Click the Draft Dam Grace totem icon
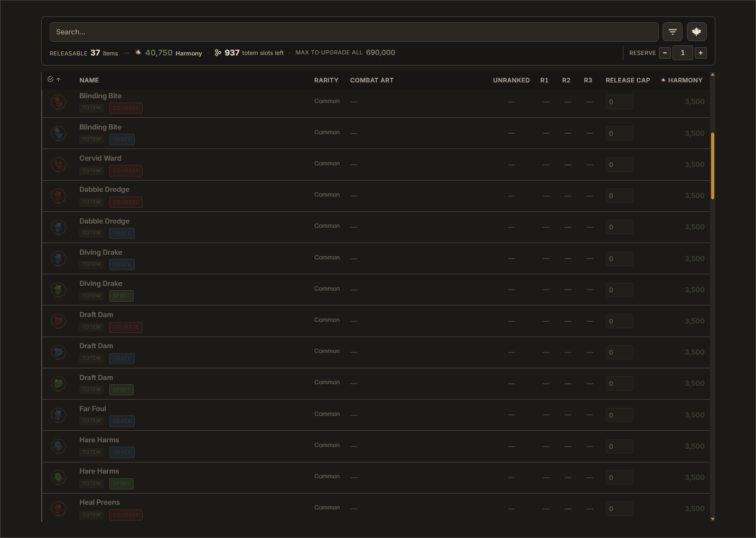Image resolution: width=756 pixels, height=538 pixels. click(59, 352)
